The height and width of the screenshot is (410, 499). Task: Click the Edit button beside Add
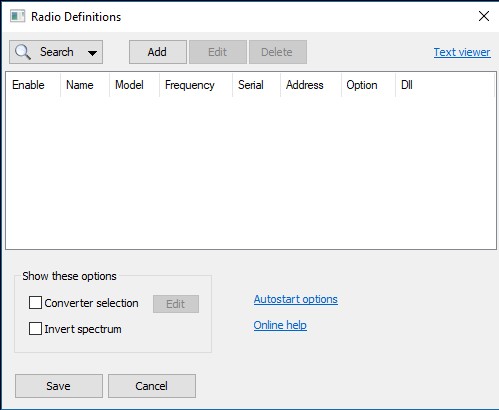click(218, 52)
